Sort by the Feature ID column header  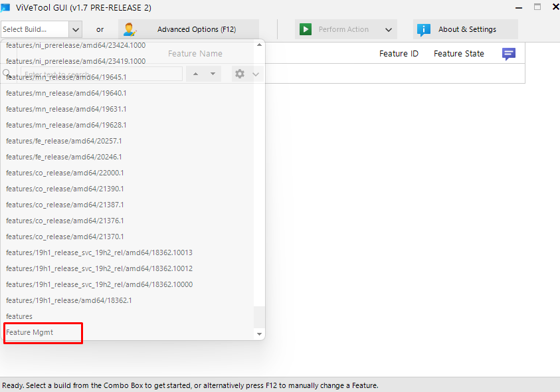click(399, 54)
